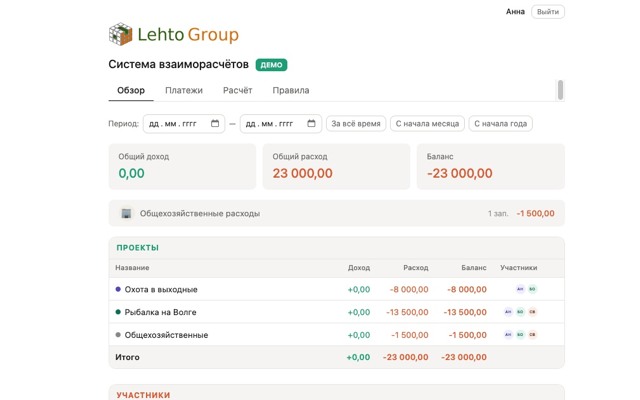Viewport: 640px width, 400px height.
Task: Go to the Правила tab
Action: coord(291,90)
